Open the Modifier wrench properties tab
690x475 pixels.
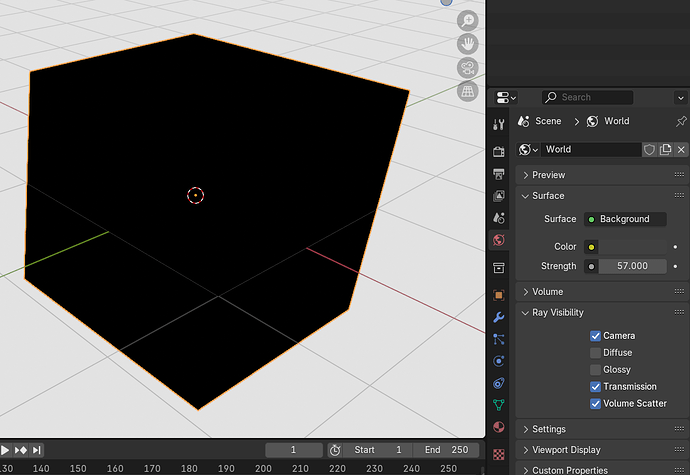499,317
